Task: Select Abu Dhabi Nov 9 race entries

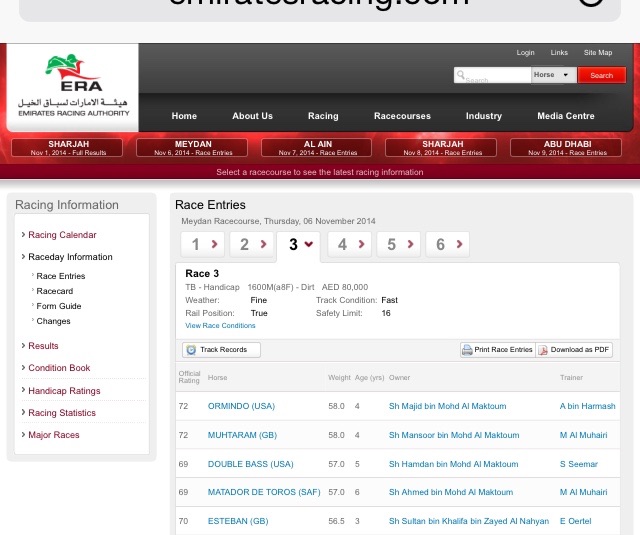Action: coord(566,148)
